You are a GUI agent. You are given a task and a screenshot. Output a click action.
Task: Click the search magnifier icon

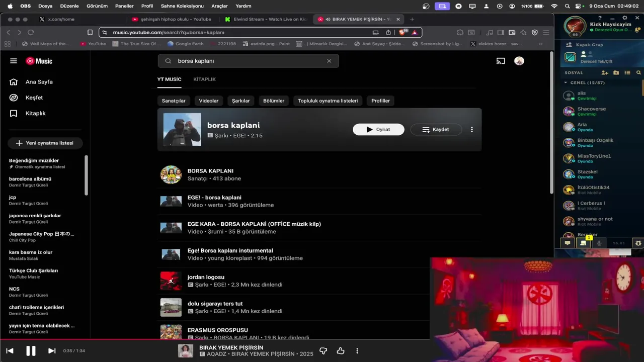pyautogui.click(x=168, y=61)
